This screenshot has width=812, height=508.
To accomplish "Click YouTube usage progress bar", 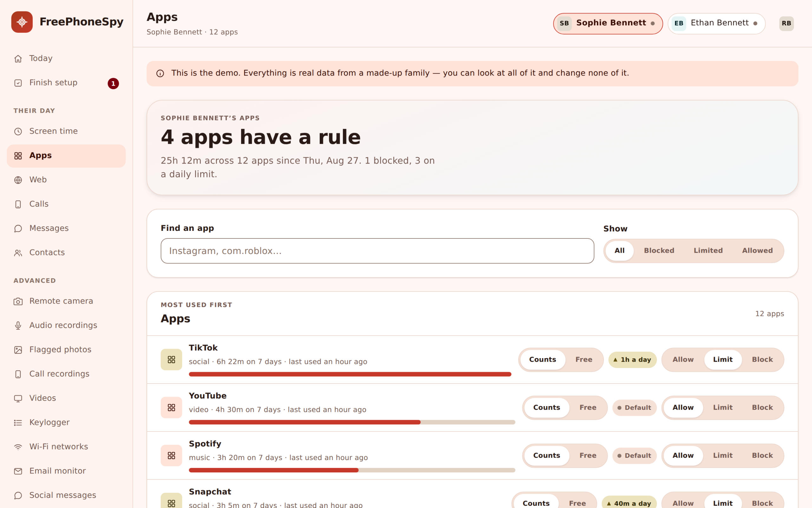I will 352,422.
